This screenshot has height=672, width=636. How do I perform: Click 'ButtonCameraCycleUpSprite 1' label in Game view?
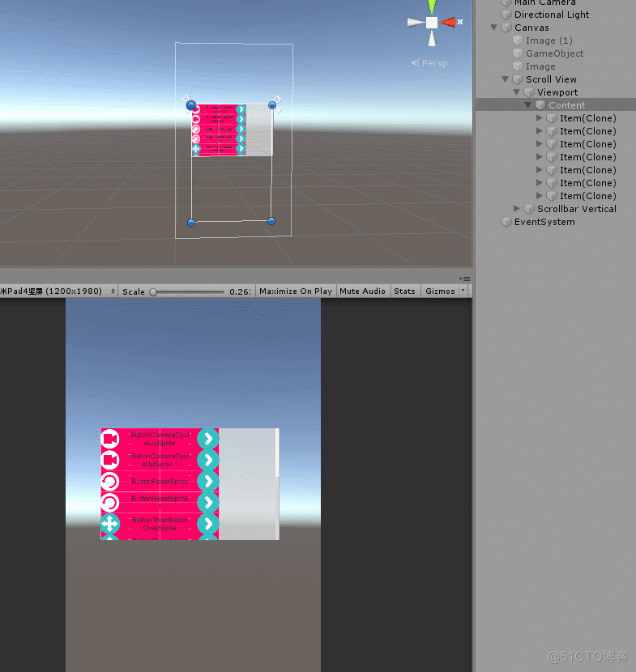click(160, 460)
